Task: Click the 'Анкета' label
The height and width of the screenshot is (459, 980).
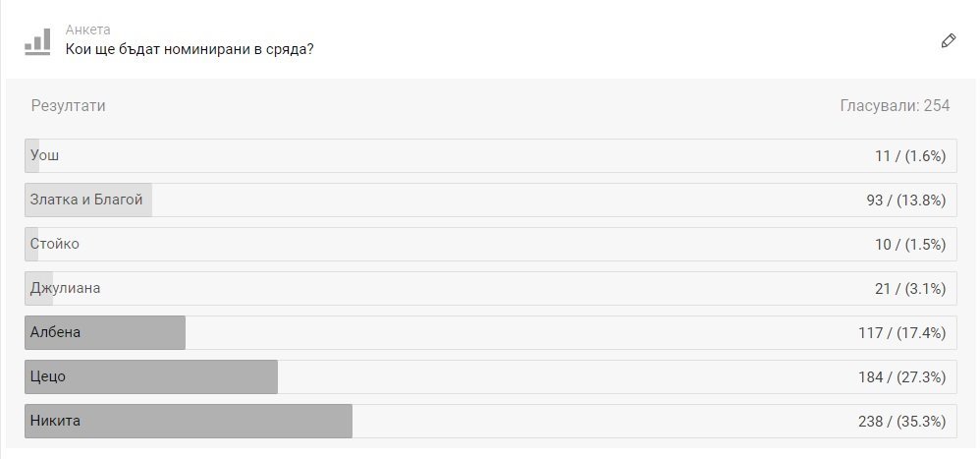Action: [87, 29]
